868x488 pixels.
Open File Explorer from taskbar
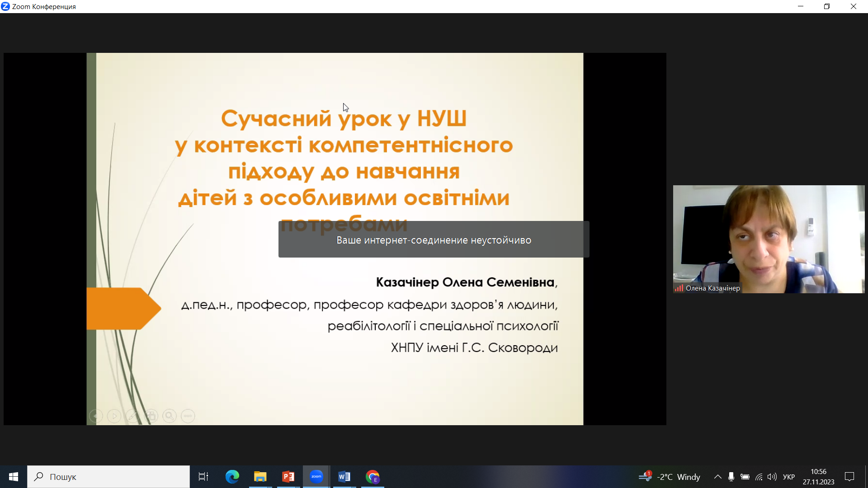tap(260, 477)
